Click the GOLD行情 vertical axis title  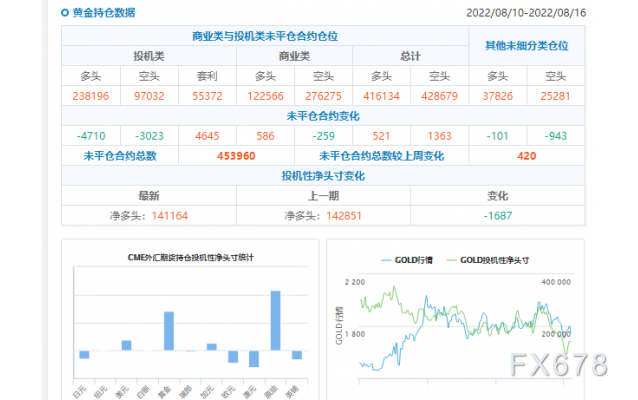339,325
